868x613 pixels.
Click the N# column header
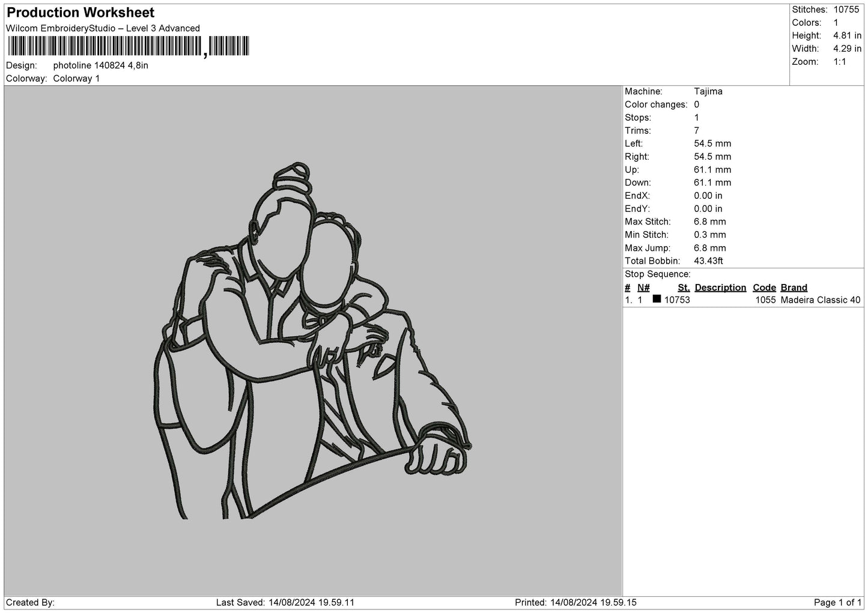(643, 288)
